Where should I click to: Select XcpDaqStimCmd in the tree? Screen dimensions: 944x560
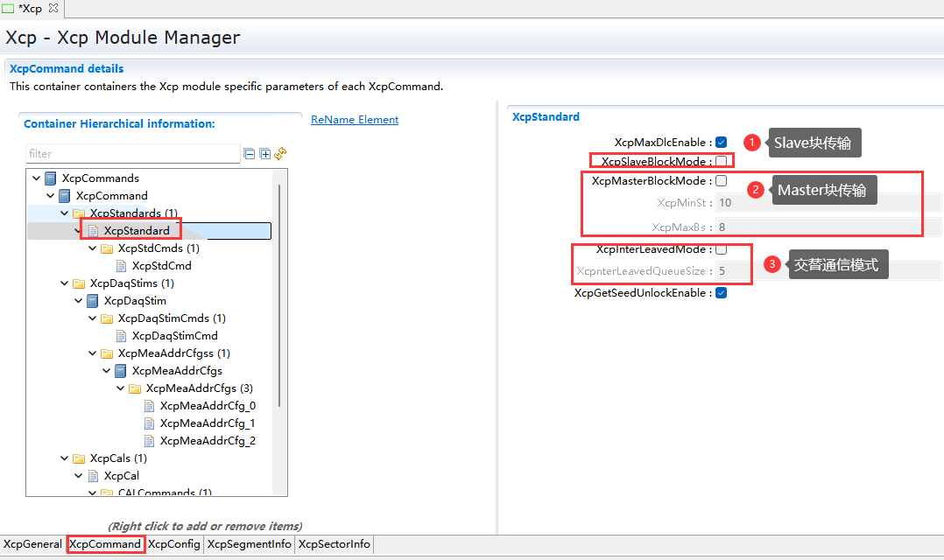174,336
